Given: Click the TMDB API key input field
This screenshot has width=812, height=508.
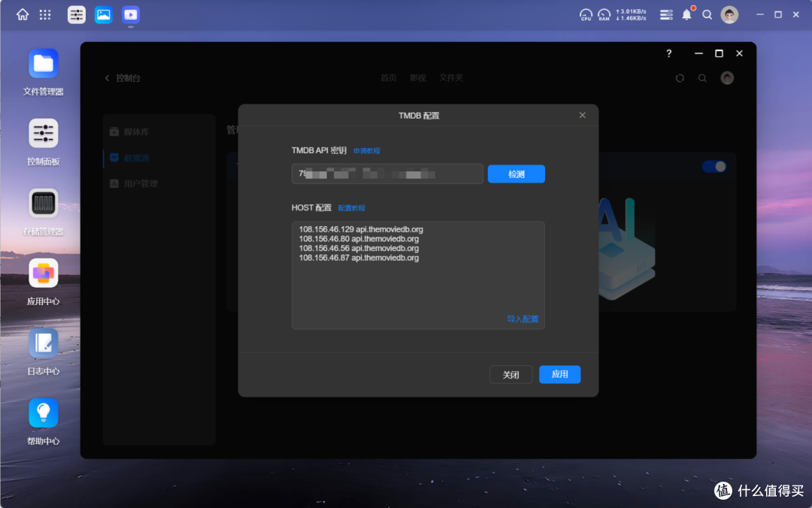Looking at the screenshot, I should (387, 174).
